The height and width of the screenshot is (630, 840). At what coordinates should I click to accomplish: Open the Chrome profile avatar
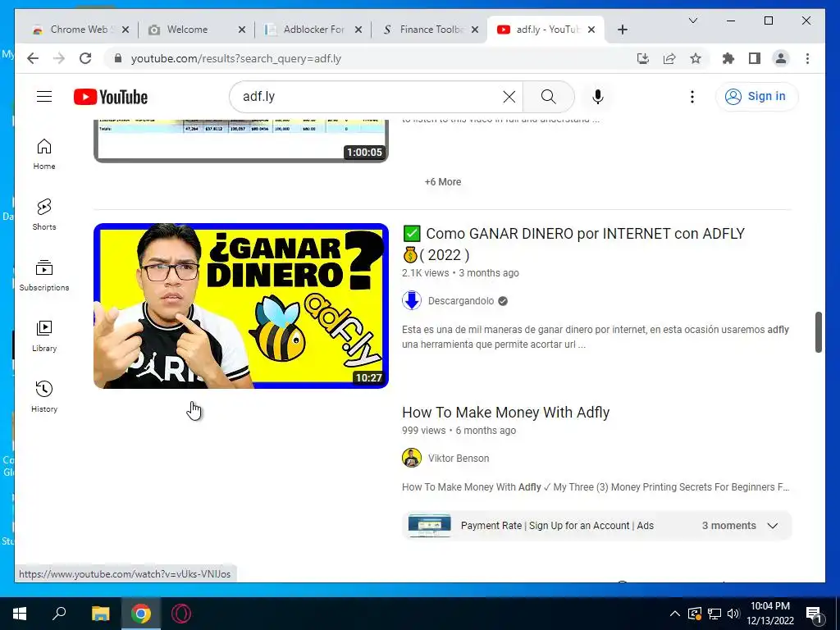(x=781, y=58)
